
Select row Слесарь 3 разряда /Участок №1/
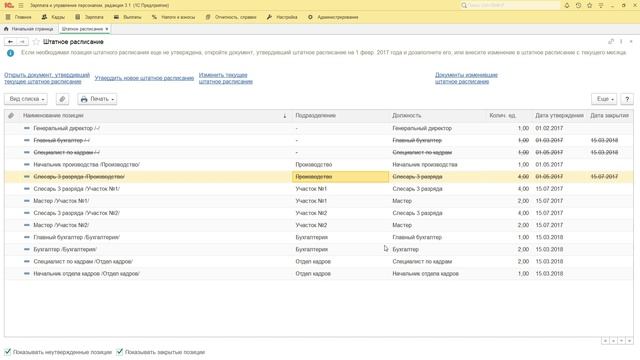(x=319, y=189)
